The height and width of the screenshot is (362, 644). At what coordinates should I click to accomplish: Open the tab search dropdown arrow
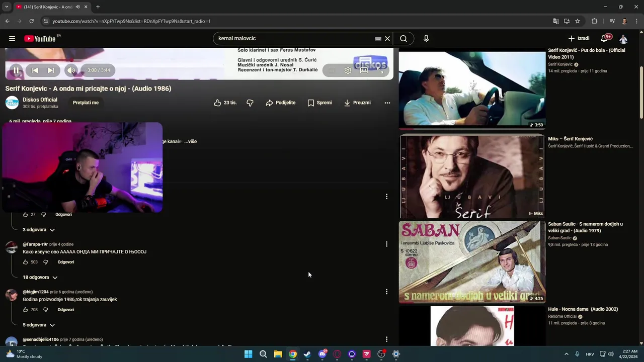click(x=6, y=7)
